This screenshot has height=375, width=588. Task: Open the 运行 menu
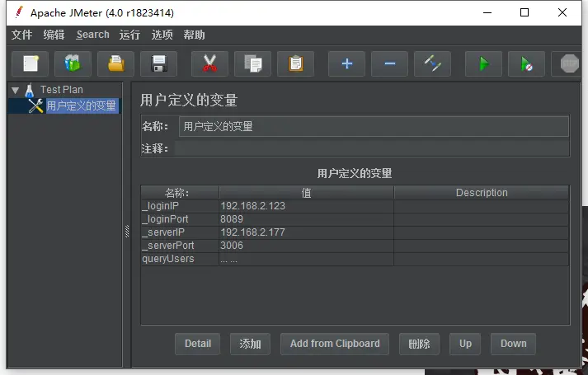[129, 35]
